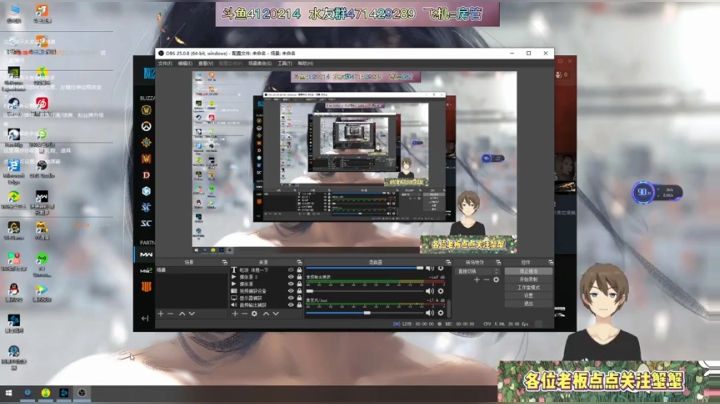
Task: Remove the selected scene with minus icon
Action: pos(170,314)
